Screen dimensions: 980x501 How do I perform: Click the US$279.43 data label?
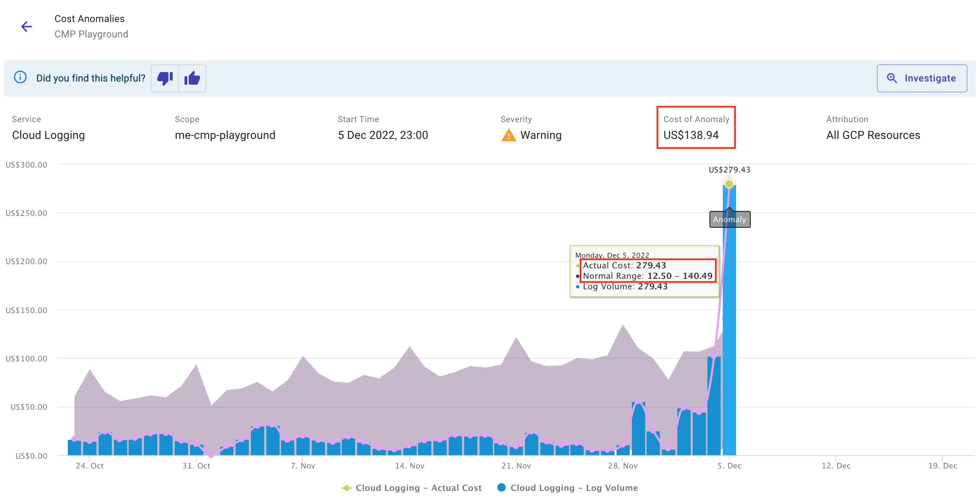(x=729, y=170)
